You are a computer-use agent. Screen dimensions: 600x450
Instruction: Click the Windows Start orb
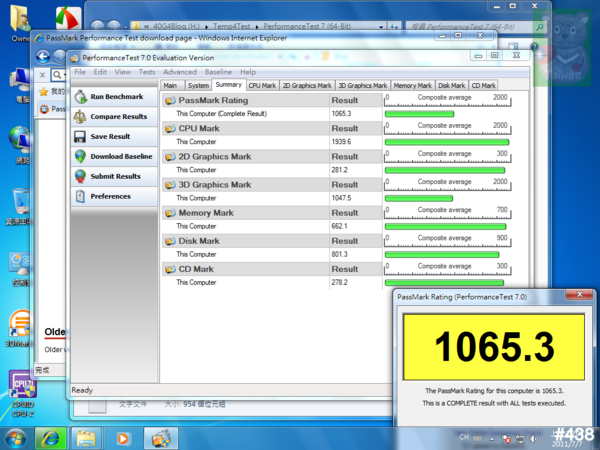[x=16, y=437]
